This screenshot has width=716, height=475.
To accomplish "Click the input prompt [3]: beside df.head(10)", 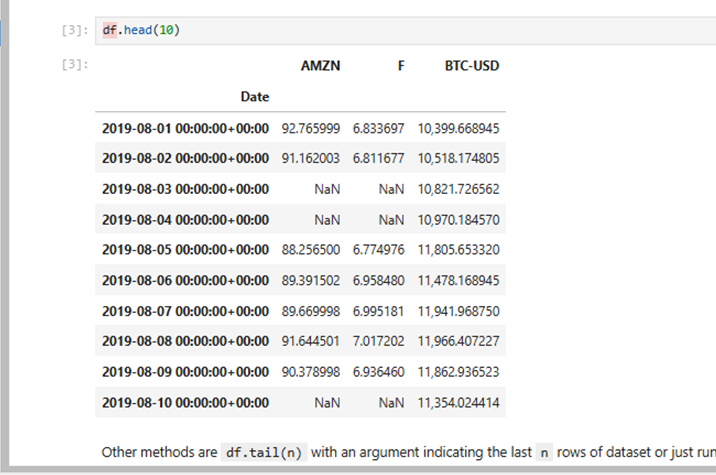I will (75, 30).
